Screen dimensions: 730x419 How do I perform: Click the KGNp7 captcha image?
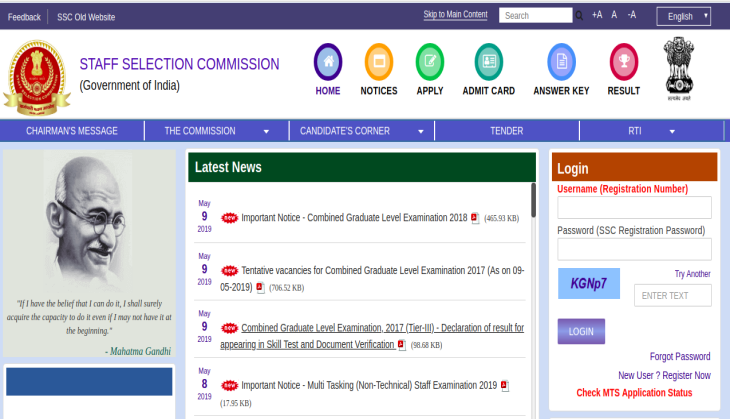(588, 283)
